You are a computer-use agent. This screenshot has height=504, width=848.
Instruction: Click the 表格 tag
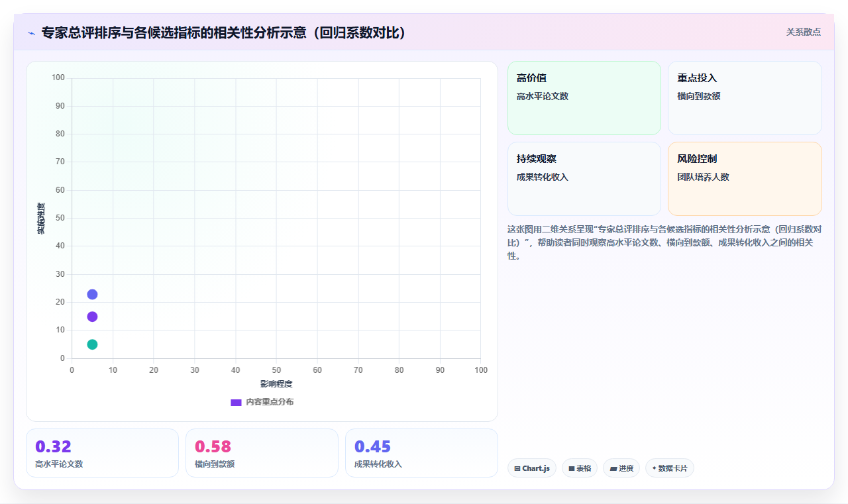coord(580,468)
